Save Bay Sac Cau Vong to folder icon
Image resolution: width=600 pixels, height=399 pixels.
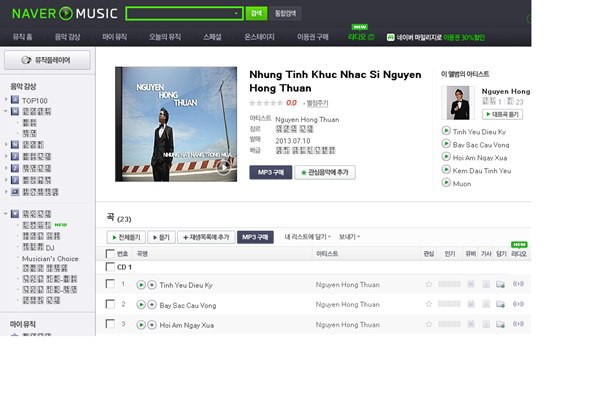coord(501,304)
